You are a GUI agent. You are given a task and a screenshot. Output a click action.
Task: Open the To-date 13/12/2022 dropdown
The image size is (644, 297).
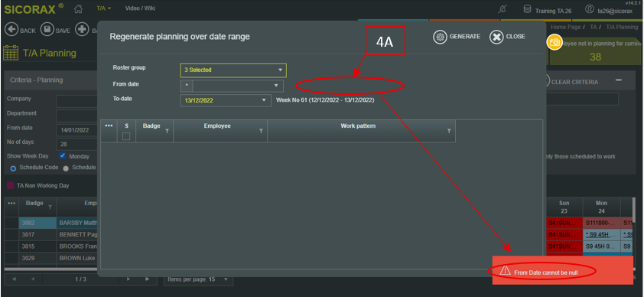[226, 100]
